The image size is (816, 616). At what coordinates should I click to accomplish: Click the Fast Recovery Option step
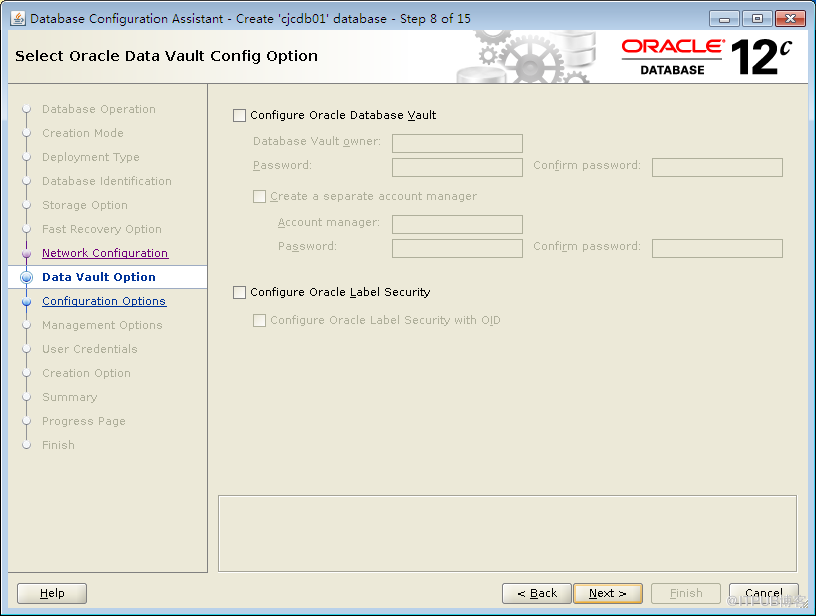point(102,229)
